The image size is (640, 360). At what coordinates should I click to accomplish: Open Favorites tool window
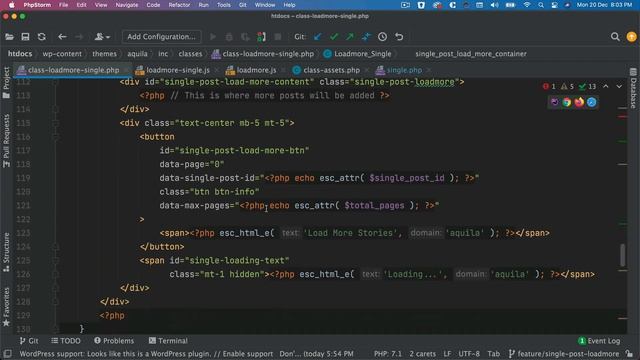tap(6, 307)
